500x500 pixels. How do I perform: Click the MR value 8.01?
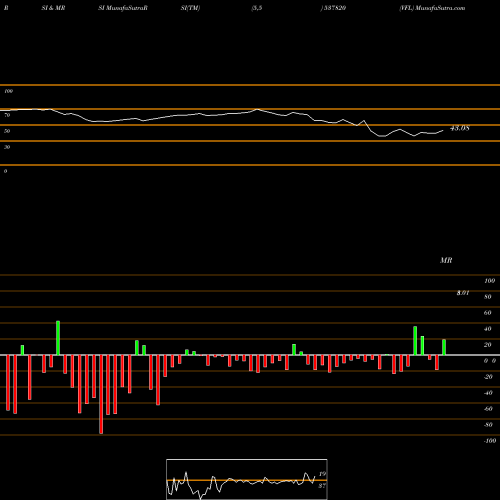click(x=463, y=293)
